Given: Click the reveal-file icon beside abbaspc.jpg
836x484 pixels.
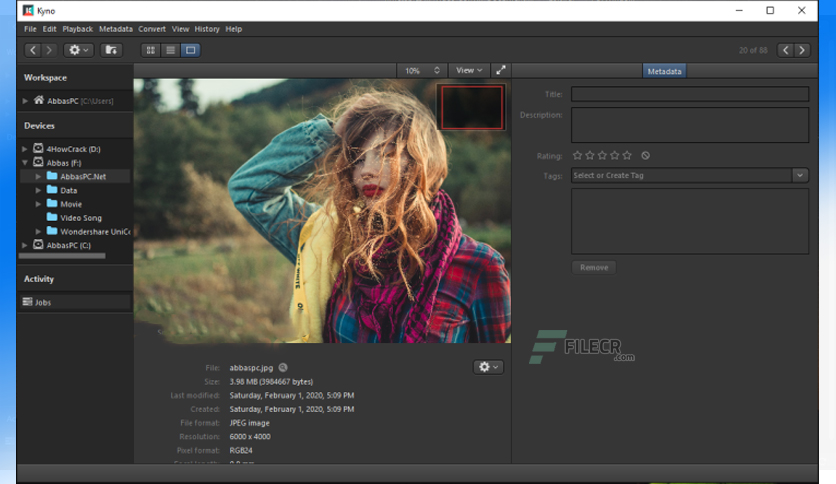Looking at the screenshot, I should coord(283,367).
